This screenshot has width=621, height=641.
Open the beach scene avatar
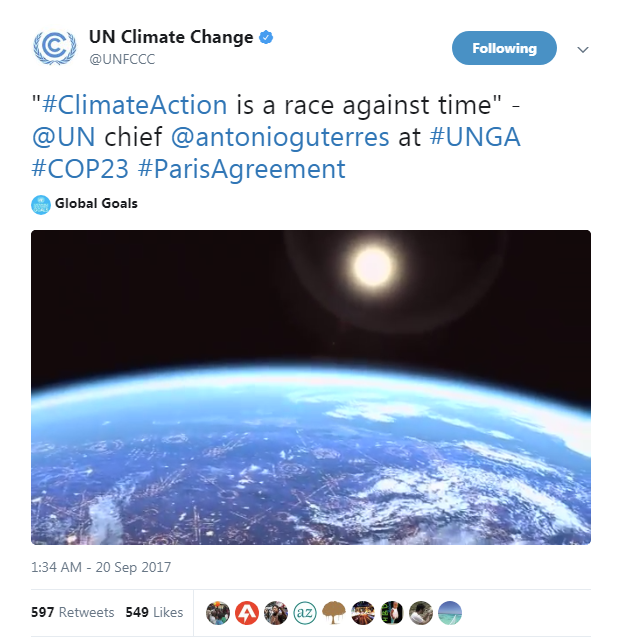[x=450, y=613]
